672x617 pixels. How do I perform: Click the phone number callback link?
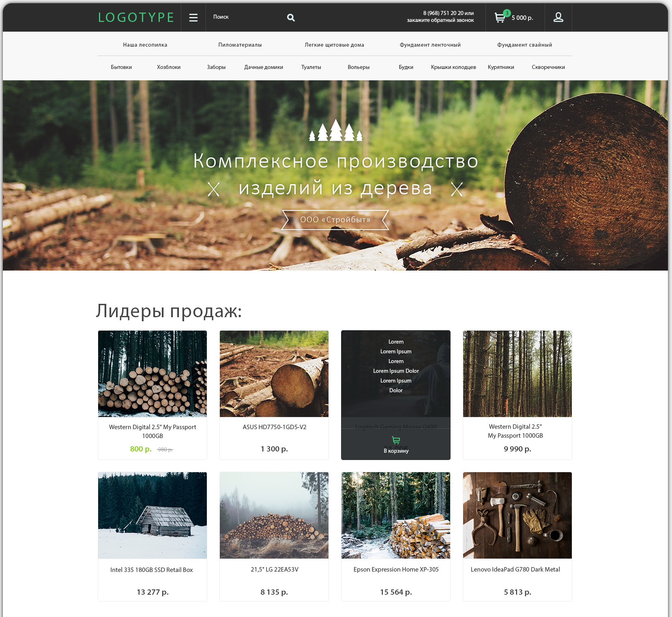(x=440, y=17)
